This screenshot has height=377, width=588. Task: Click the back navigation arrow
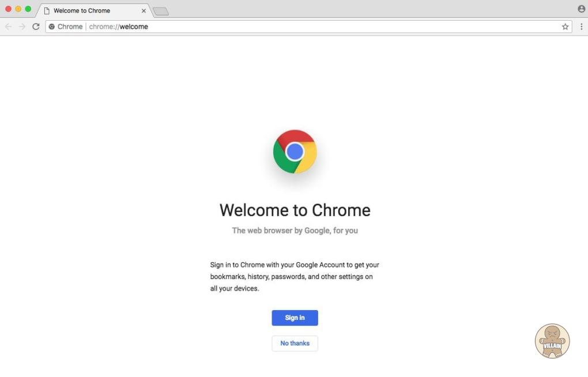[x=8, y=27]
